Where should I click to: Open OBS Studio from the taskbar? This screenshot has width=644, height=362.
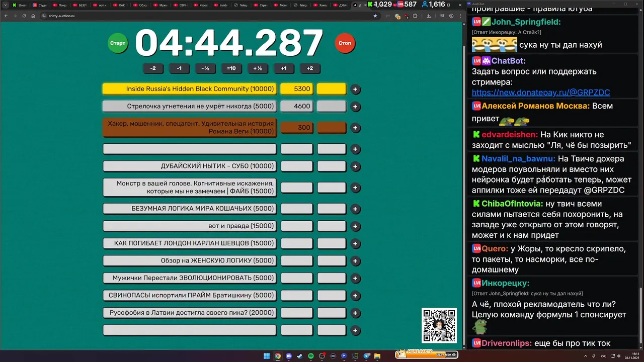322,356
